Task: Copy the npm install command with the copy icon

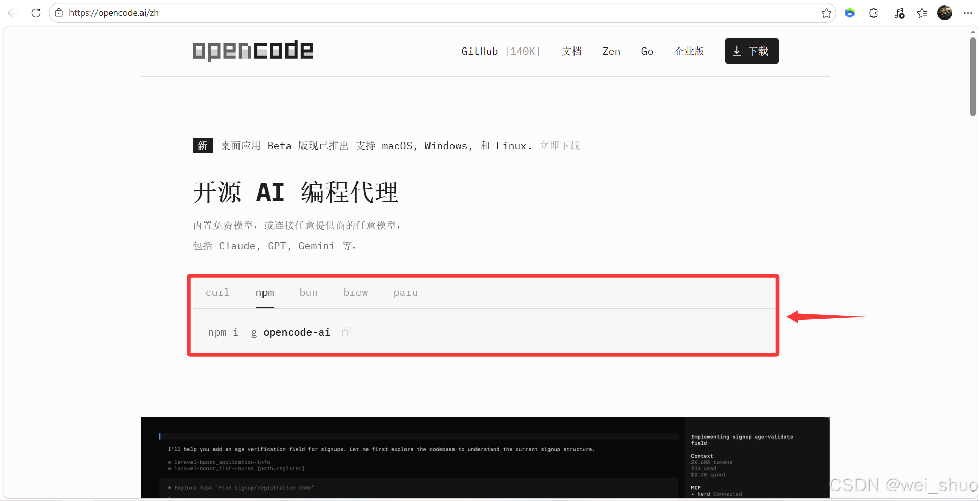Action: pyautogui.click(x=346, y=332)
